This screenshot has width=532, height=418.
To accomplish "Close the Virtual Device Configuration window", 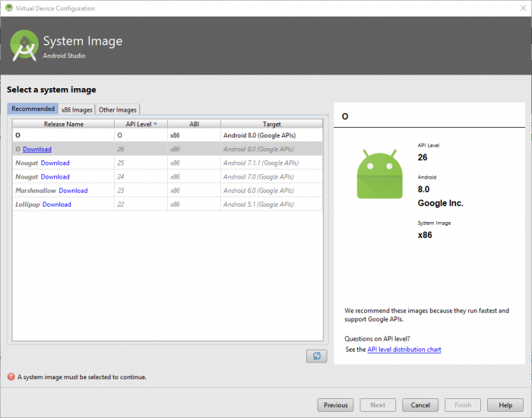I will 523,8.
